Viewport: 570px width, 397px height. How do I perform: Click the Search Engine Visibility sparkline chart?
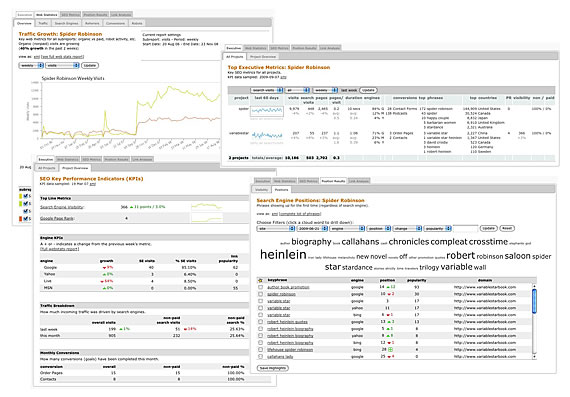pos(206,206)
